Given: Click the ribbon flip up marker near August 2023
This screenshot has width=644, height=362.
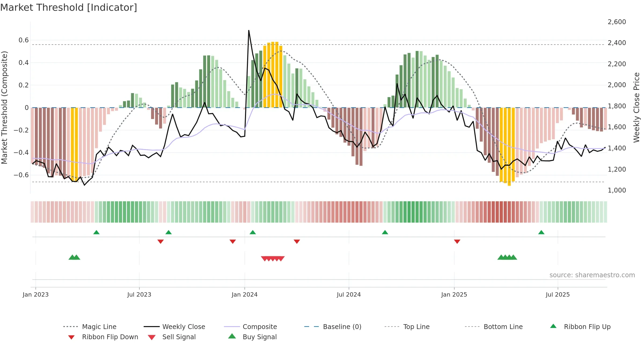Looking at the screenshot, I should 169,232.
